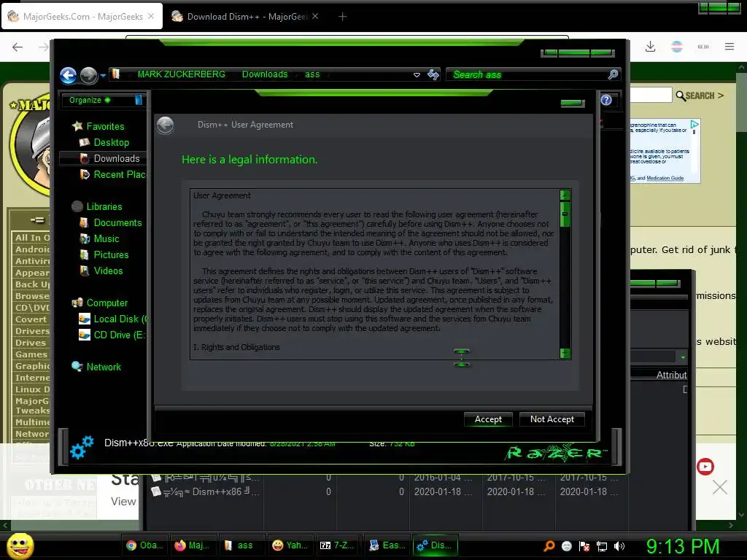Click the agreement text scrollbar down arrow

click(x=565, y=353)
